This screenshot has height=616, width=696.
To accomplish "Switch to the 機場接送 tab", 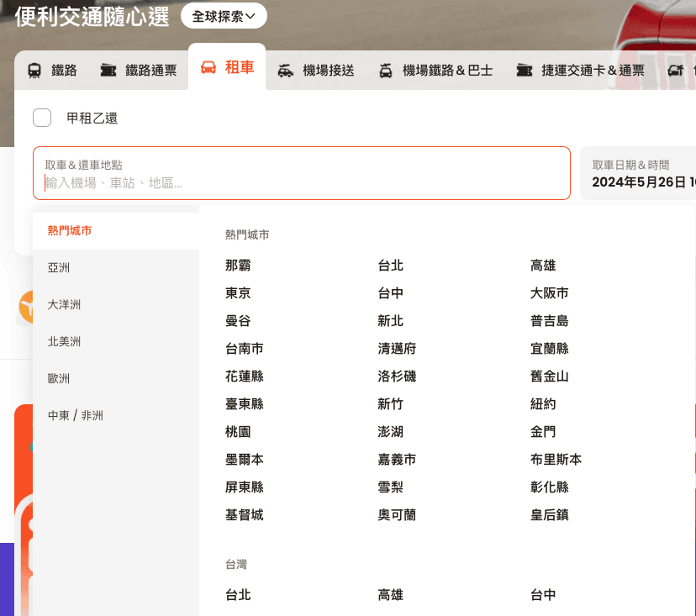I will pyautogui.click(x=315, y=71).
